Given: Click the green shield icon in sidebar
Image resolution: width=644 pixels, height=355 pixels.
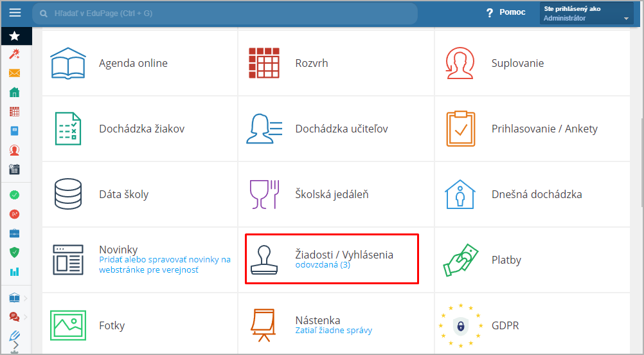Looking at the screenshot, I should pyautogui.click(x=14, y=252).
